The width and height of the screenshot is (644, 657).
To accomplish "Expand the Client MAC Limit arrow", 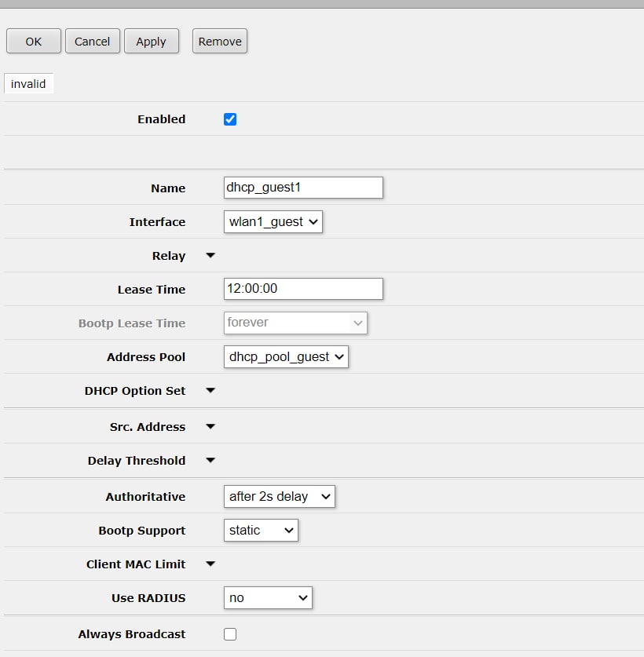I will 210,564.
